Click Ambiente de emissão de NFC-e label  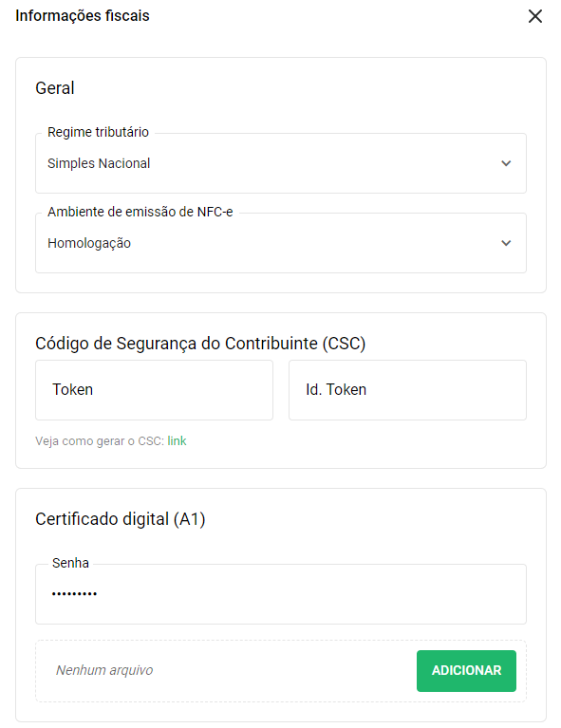click(140, 213)
